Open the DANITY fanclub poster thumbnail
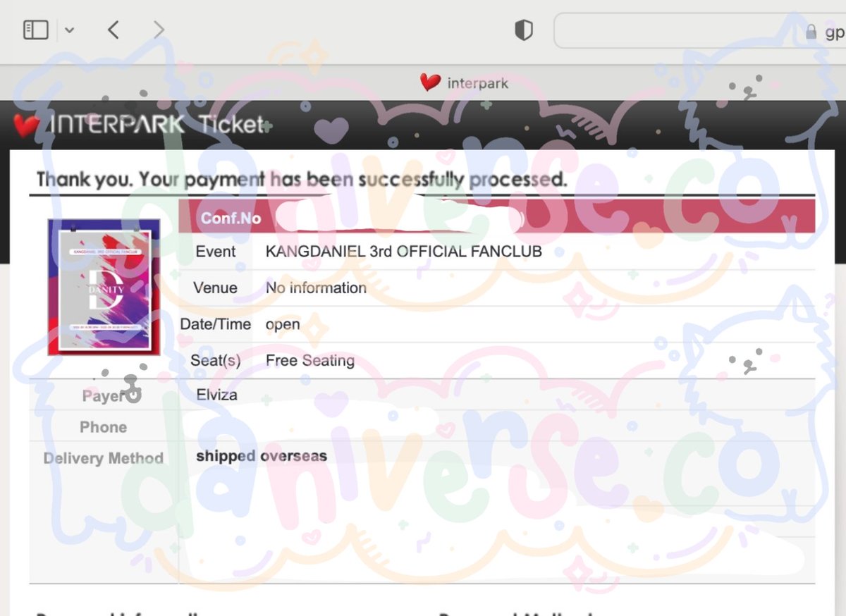The image size is (846, 616). [104, 287]
